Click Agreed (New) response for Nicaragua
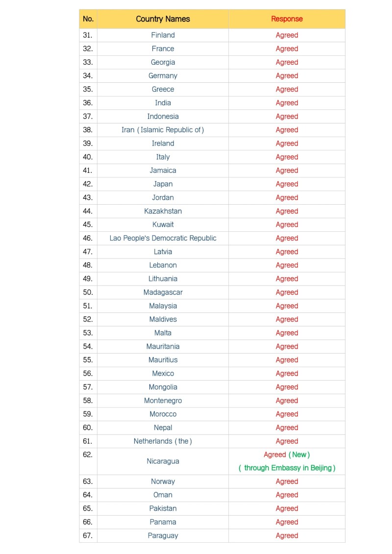 pyautogui.click(x=287, y=455)
